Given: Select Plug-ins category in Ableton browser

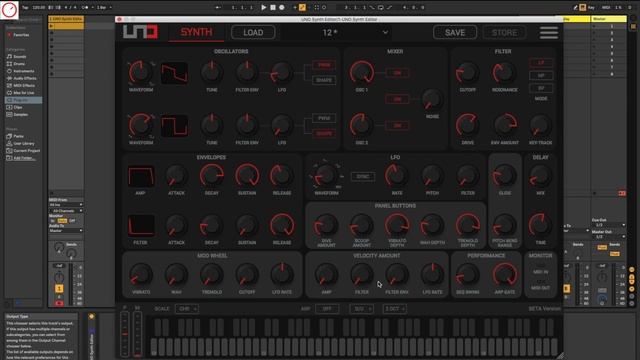Looking at the screenshot, I should click(23, 100).
